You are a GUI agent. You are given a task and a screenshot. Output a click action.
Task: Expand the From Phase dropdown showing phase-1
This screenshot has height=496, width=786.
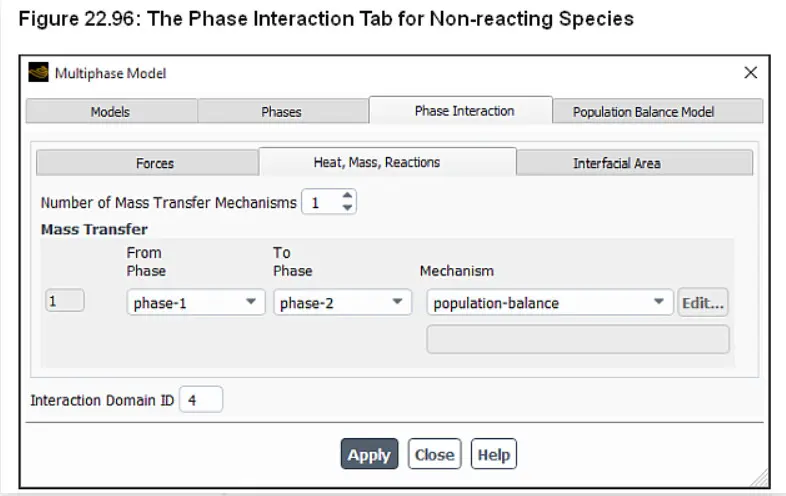pos(196,302)
